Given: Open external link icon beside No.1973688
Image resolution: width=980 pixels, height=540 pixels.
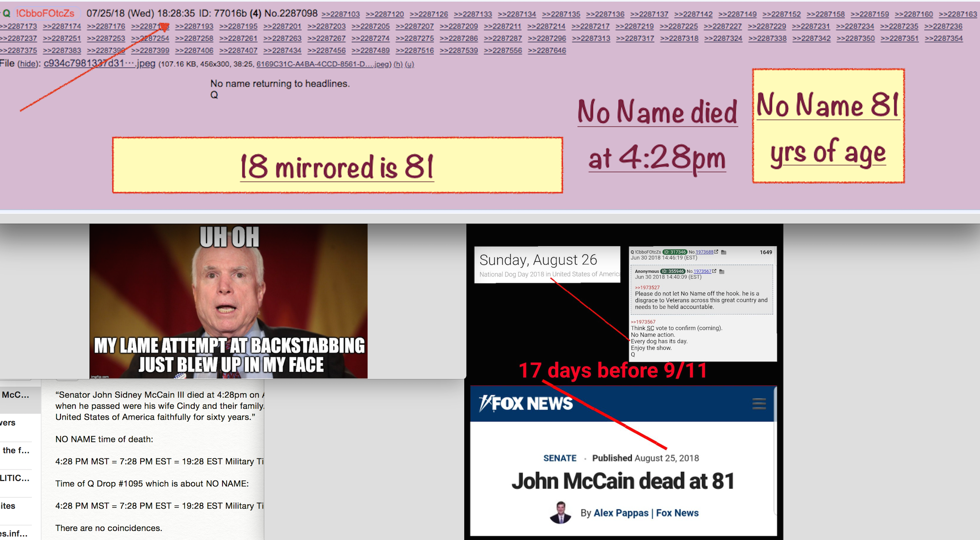Looking at the screenshot, I should 717,252.
